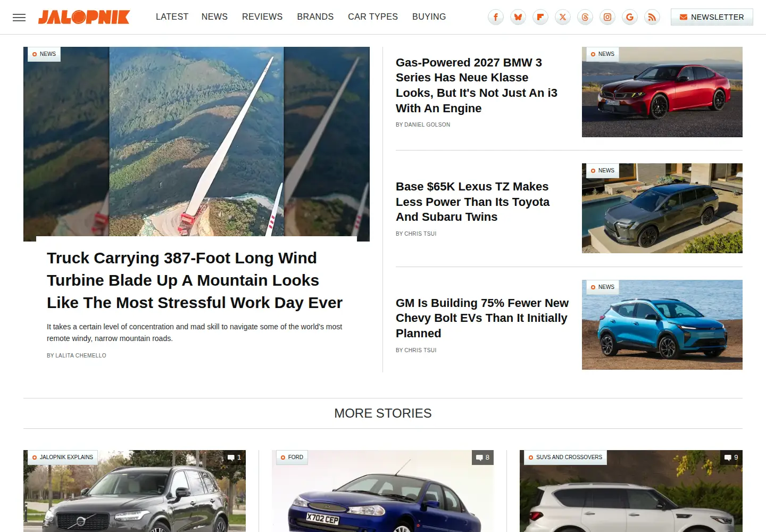Open the Lexus TZ thumbnail
766x532 pixels.
click(x=662, y=208)
